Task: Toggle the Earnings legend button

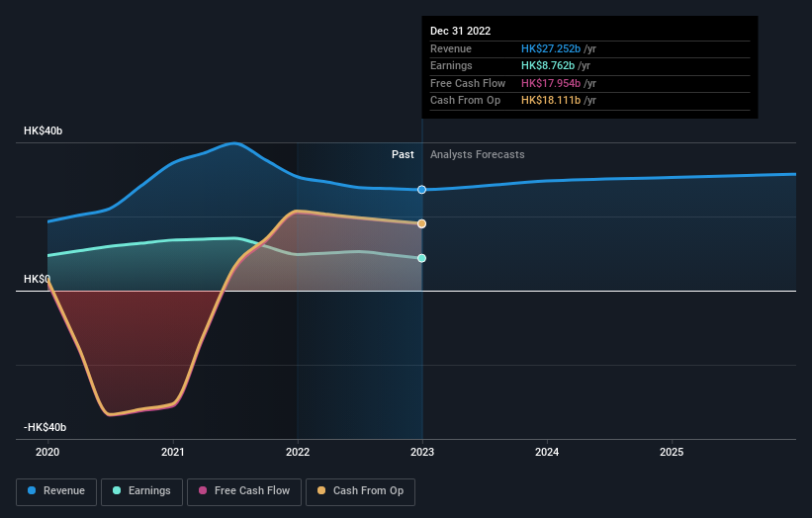Action: [141, 491]
